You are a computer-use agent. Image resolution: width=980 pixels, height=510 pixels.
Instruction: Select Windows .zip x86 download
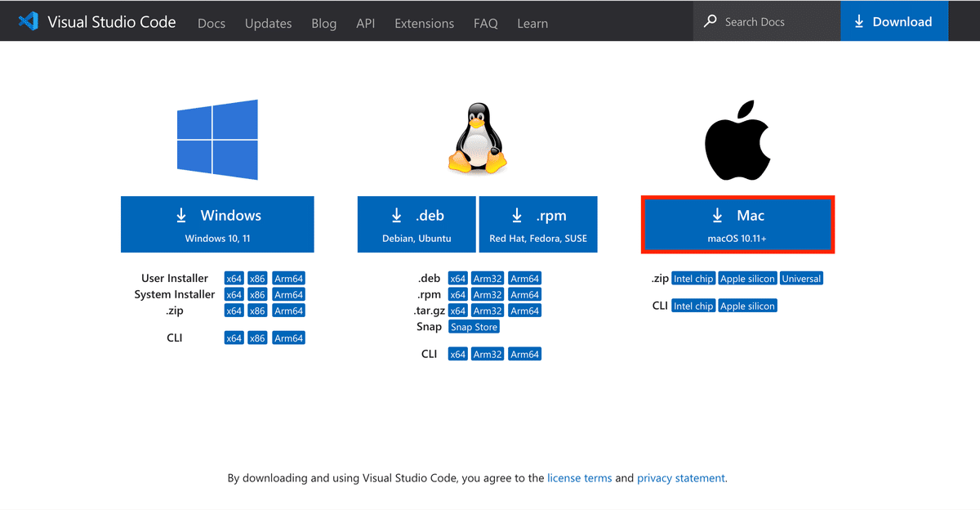(258, 311)
